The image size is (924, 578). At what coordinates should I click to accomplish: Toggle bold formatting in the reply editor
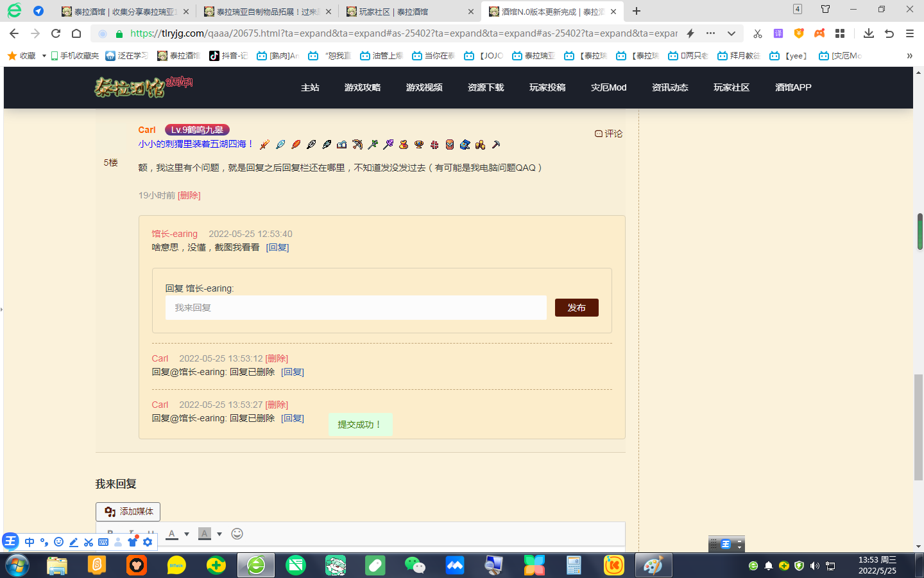[x=110, y=531]
